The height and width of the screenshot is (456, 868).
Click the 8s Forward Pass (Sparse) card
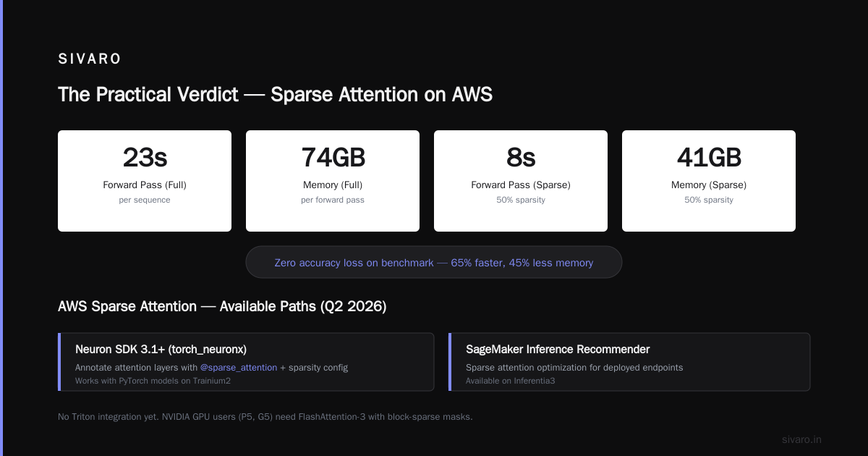(x=521, y=181)
